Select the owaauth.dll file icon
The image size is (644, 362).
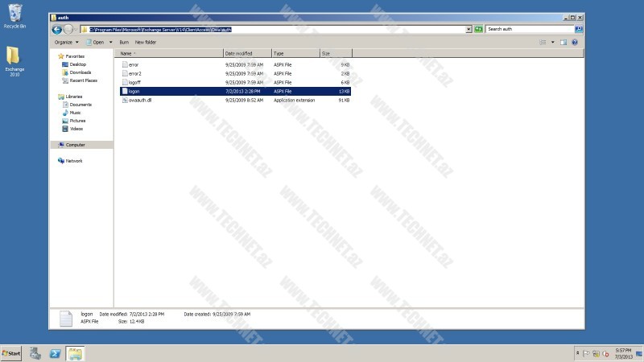pos(125,100)
